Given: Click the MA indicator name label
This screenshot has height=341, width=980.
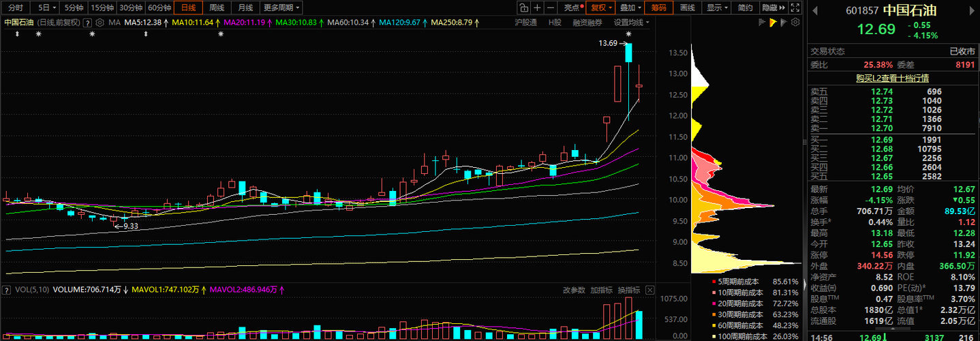Looking at the screenshot, I should (114, 23).
